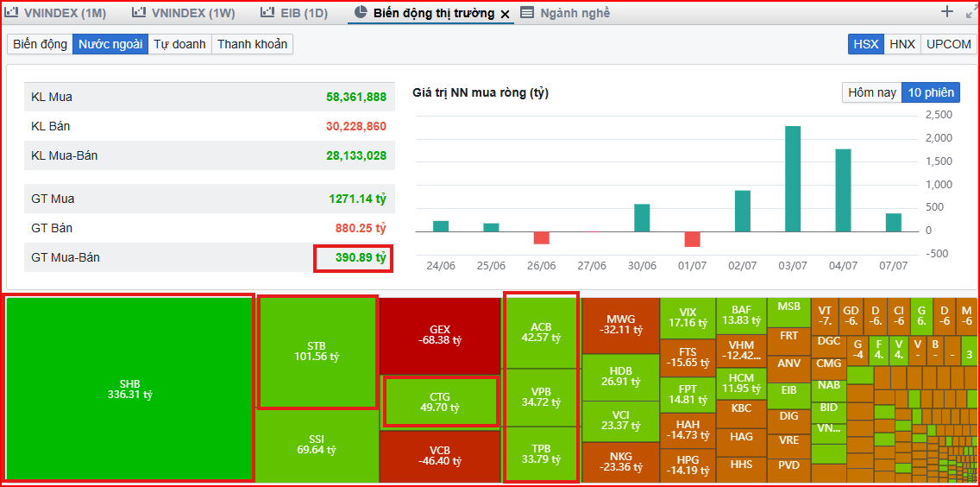Open the EIB (1D) chart tab

click(x=294, y=12)
